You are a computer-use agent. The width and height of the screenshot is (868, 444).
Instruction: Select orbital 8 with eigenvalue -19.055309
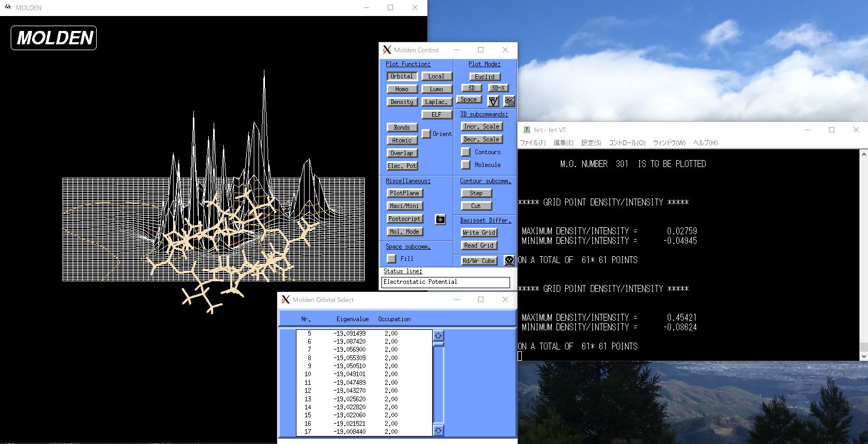(364, 358)
